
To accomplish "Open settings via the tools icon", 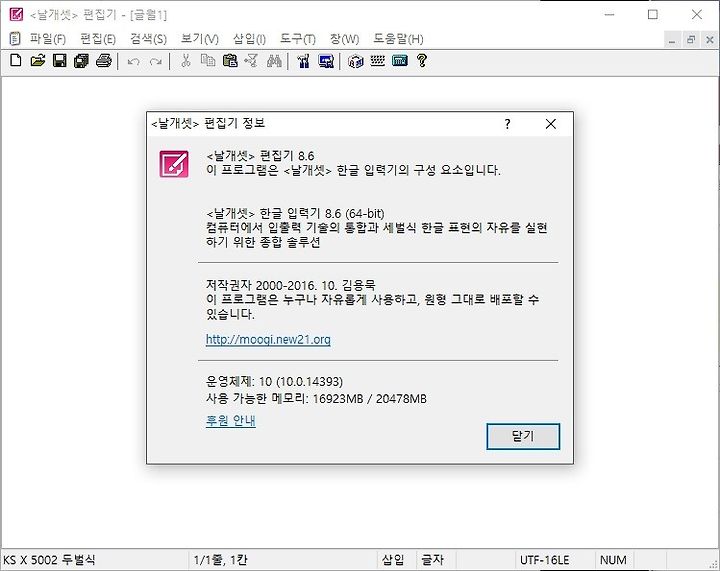I will click(304, 61).
